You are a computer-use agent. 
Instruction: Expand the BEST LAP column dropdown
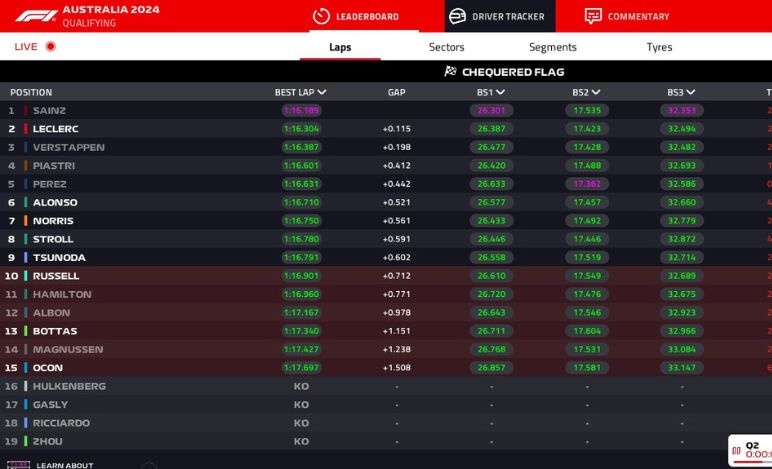(x=321, y=92)
